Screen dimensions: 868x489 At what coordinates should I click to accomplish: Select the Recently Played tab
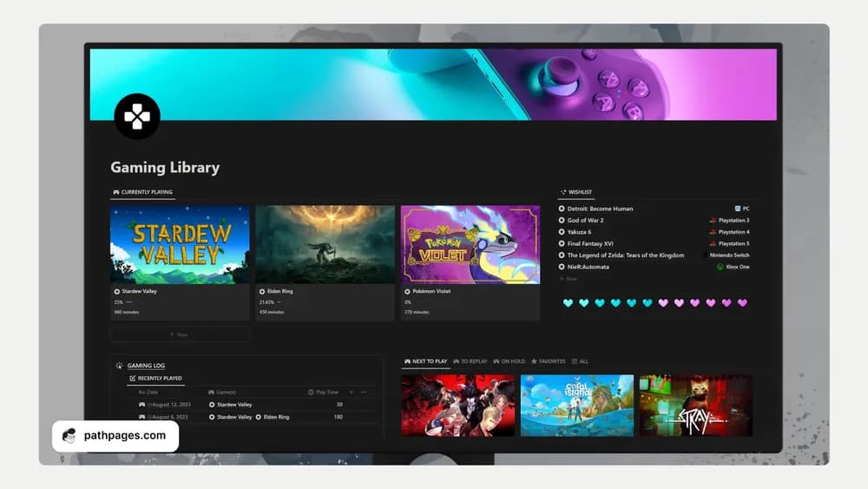[155, 378]
